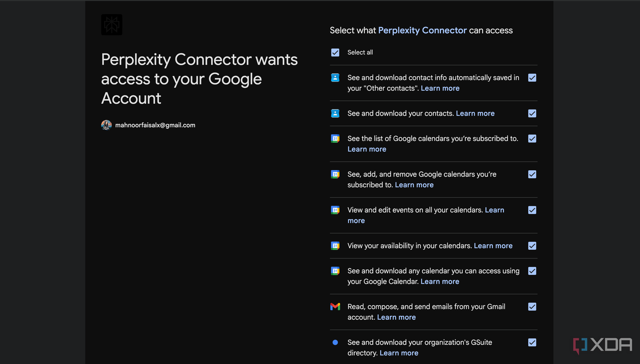Open Learn more for "See and download your contacts"
The height and width of the screenshot is (364, 640).
475,113
